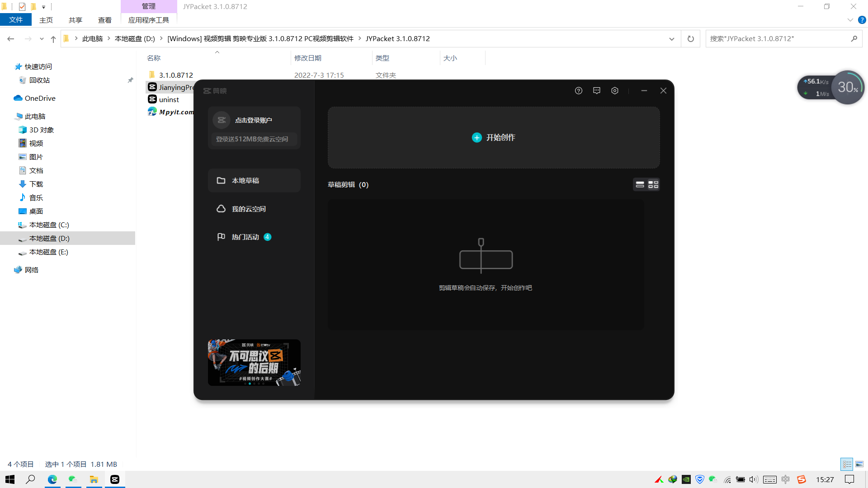
Task: Open the Windows Start menu
Action: (x=10, y=479)
